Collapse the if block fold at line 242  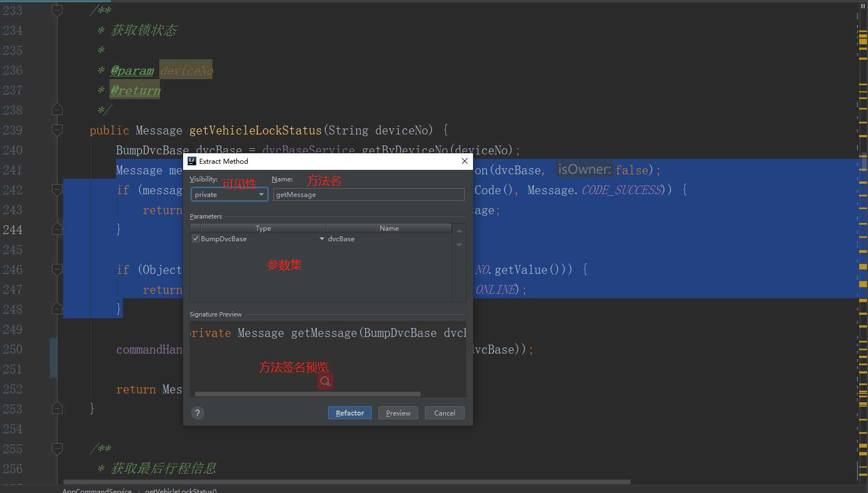click(57, 190)
